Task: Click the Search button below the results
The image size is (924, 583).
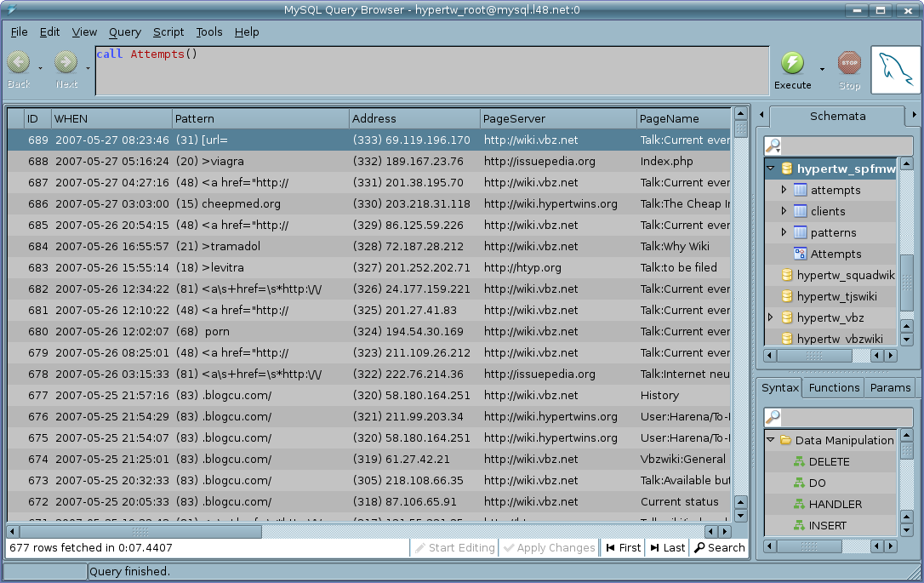Action: coord(719,548)
